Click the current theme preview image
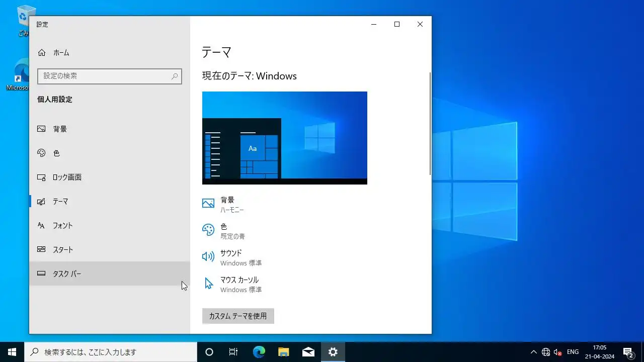 pyautogui.click(x=285, y=138)
